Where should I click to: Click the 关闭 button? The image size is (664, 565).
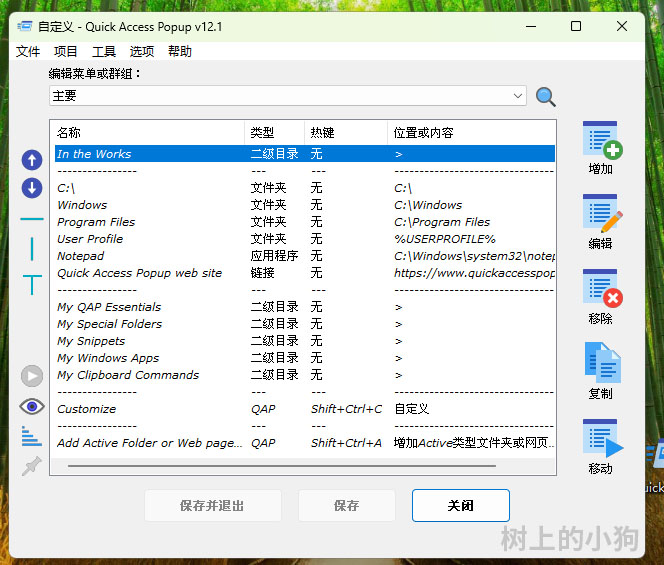[460, 506]
